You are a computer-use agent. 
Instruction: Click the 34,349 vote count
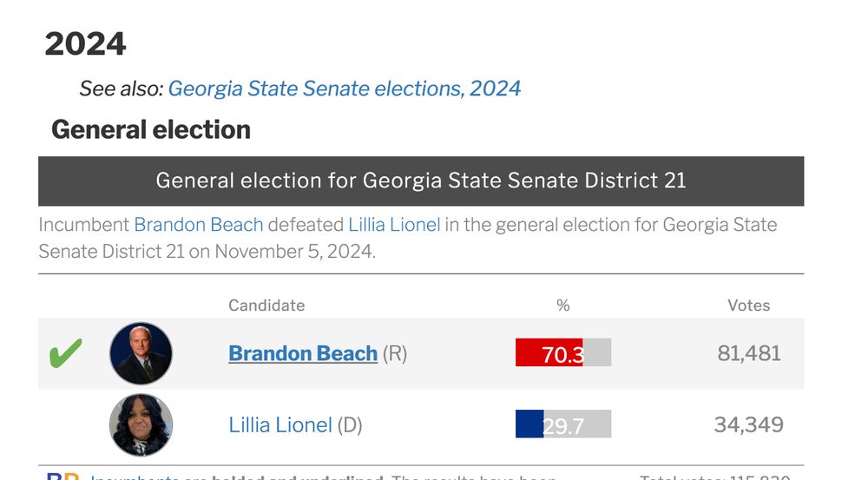pos(748,424)
